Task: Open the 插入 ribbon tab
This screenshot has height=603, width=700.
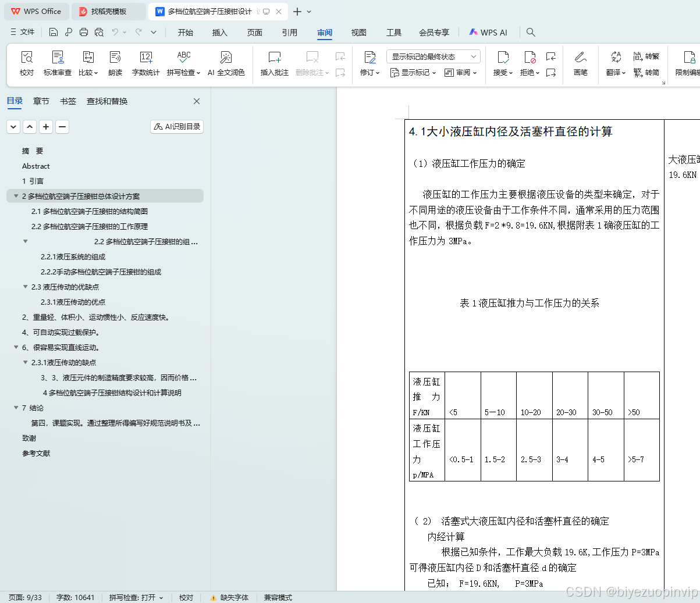Action: pos(220,33)
